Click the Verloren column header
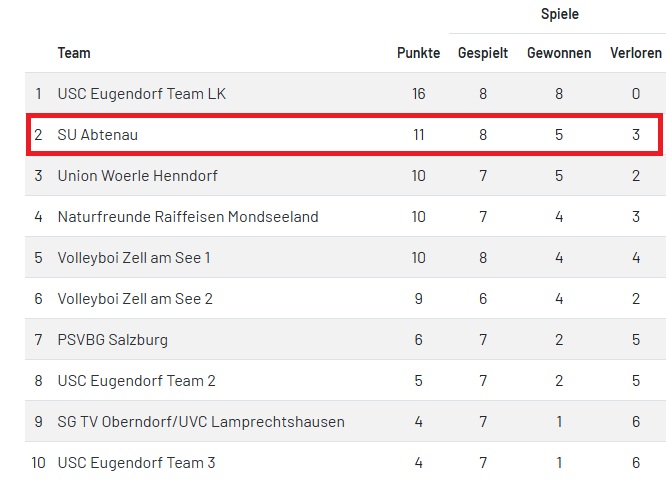The height and width of the screenshot is (492, 666). 636,53
